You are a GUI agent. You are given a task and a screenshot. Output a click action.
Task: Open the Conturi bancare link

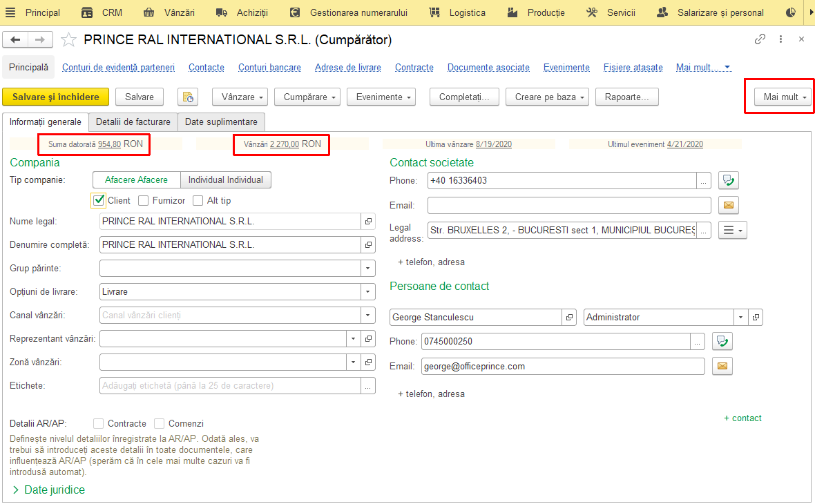(269, 68)
